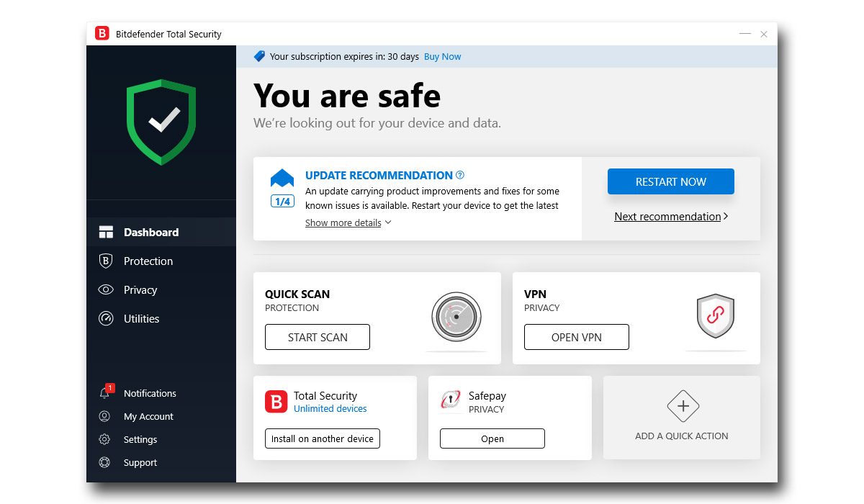Open the Protection section
Viewport: 864px width, 504px height.
tap(148, 261)
